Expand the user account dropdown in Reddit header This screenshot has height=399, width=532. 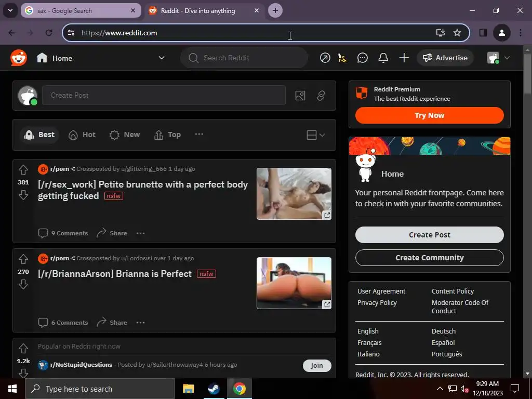click(x=507, y=58)
